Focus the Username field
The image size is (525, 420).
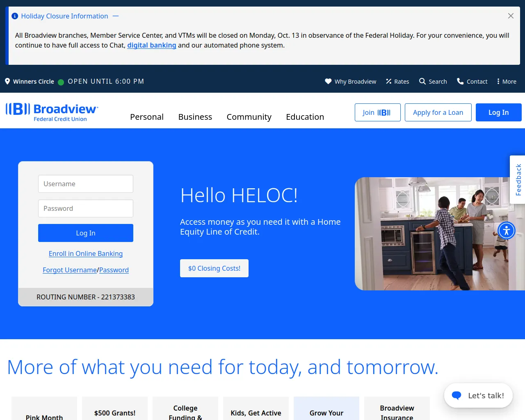click(86, 184)
